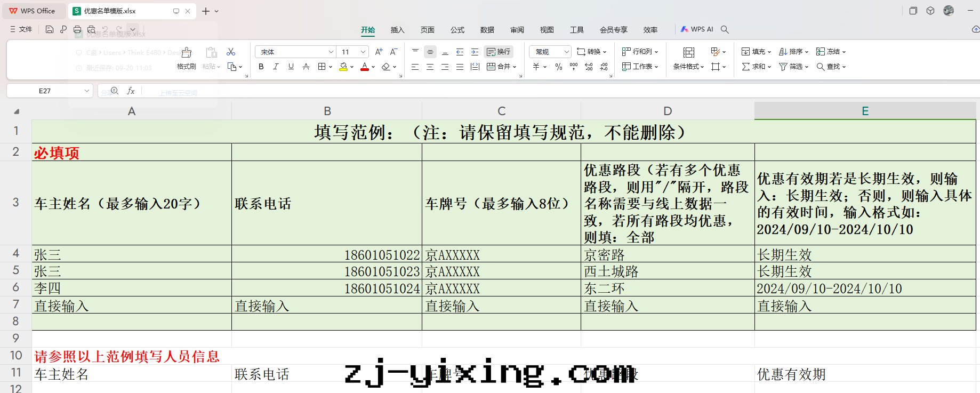The height and width of the screenshot is (393, 980).
Task: Click the bottom align icon
Action: click(445, 52)
